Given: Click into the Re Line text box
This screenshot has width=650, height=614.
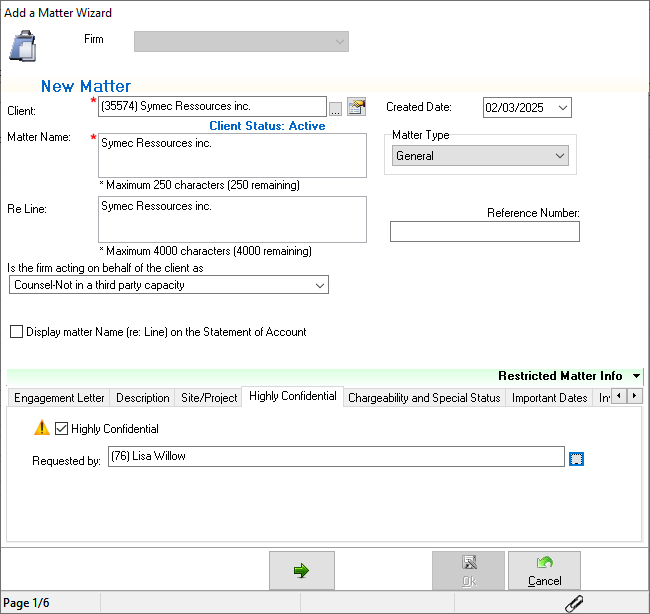Looking at the screenshot, I should pos(232,219).
